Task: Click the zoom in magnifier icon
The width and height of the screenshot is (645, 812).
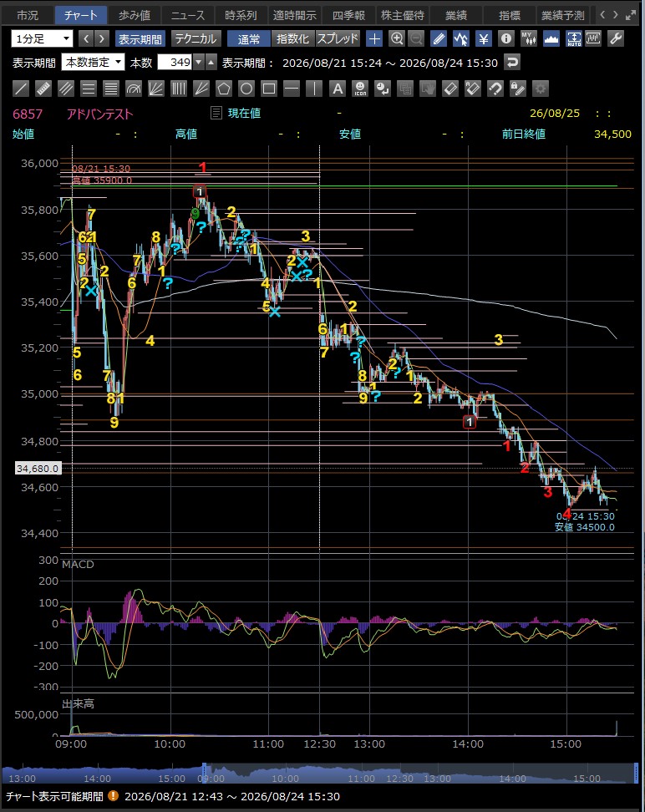Action: [397, 38]
